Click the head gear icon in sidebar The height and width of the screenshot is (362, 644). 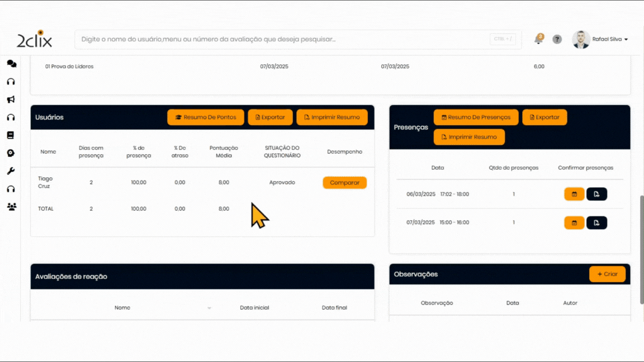point(11,153)
